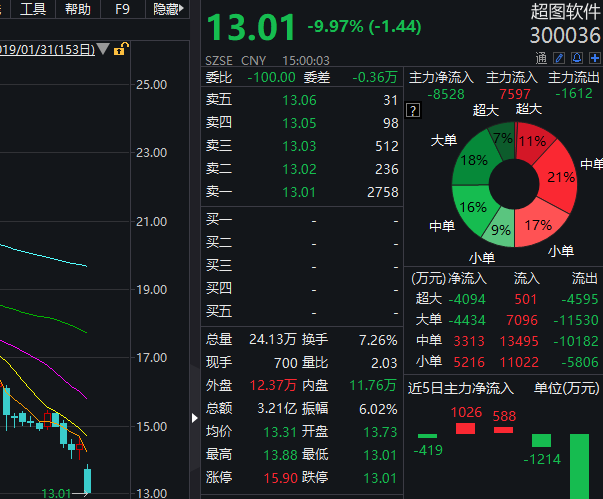Open the 帮助 menu
Image resolution: width=603 pixels, height=499 pixels.
click(x=78, y=9)
